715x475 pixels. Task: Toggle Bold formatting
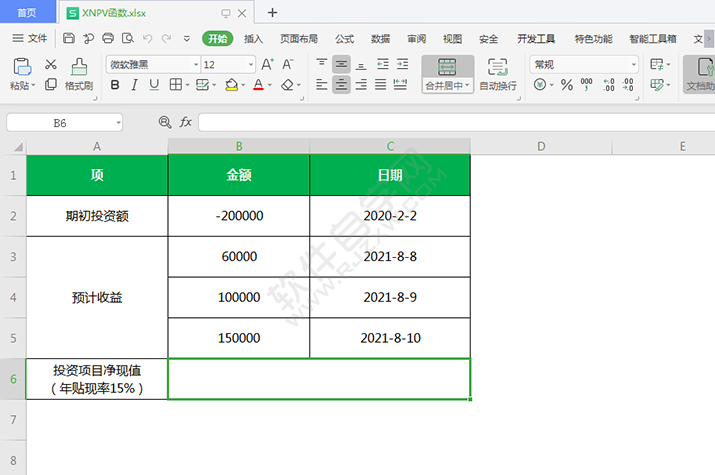point(115,85)
